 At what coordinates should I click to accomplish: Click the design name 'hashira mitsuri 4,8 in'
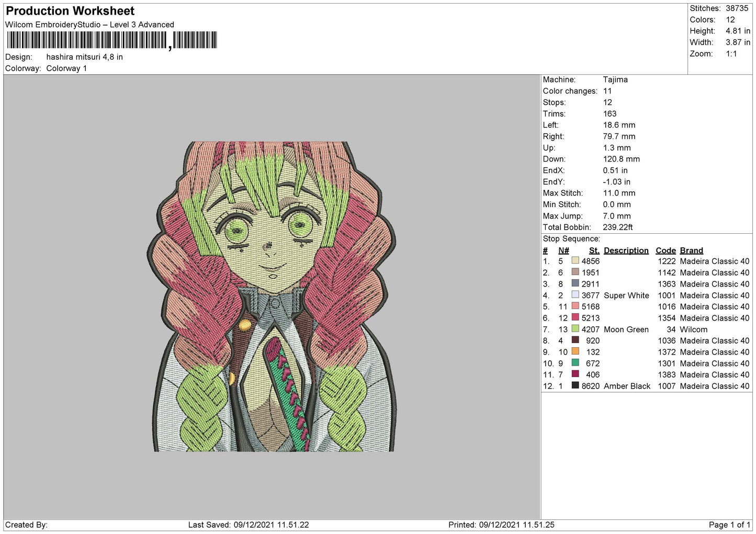point(85,57)
